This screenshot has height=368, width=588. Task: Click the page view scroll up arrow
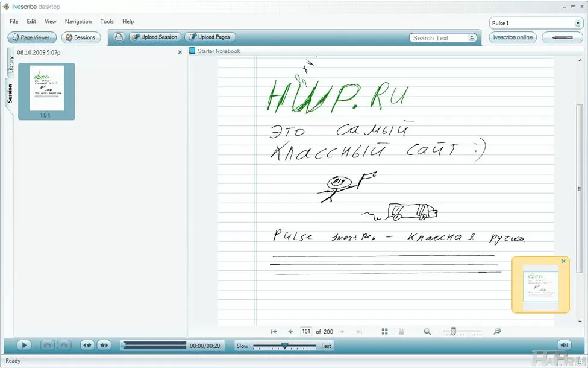point(580,60)
